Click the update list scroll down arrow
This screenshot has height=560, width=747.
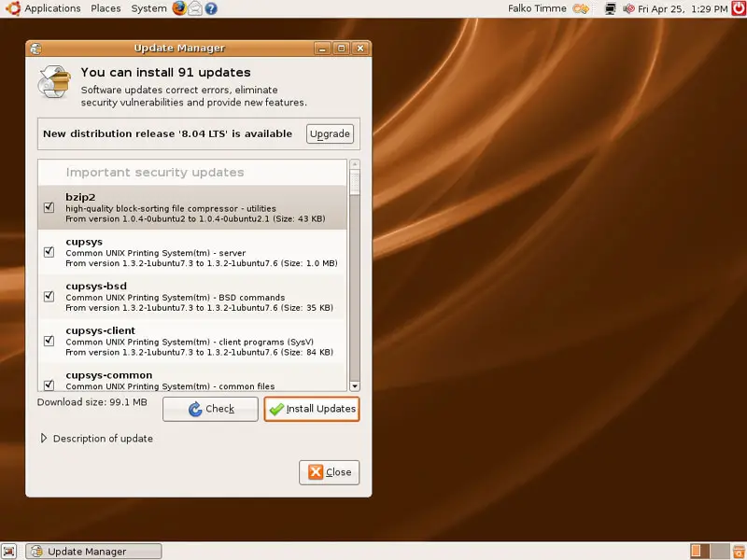click(355, 385)
